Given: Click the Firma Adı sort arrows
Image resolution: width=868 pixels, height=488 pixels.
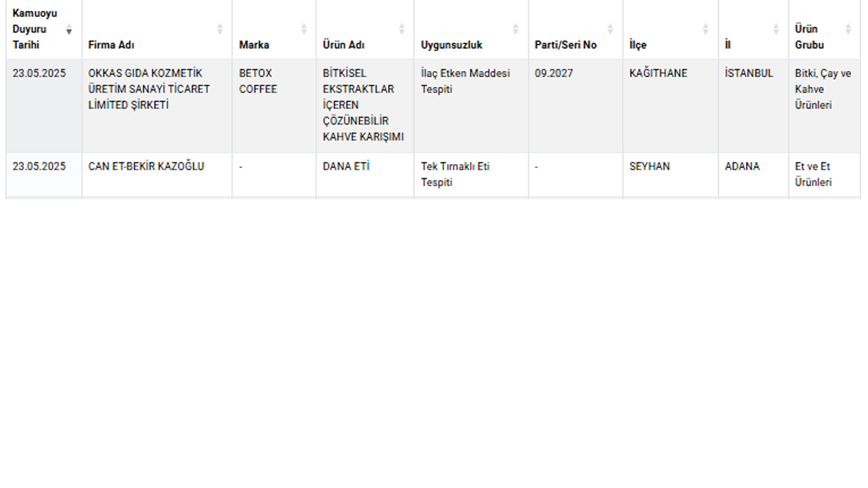Looking at the screenshot, I should pos(220,29).
